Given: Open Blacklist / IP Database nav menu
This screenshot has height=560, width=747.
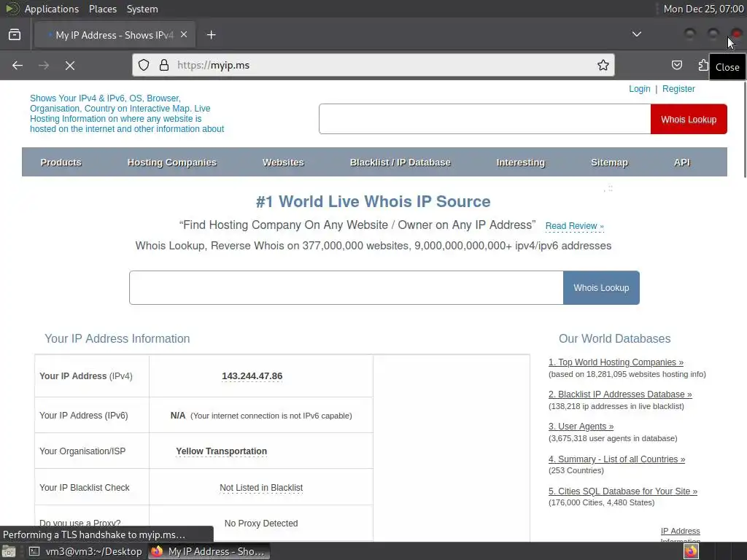Looking at the screenshot, I should click(400, 163).
